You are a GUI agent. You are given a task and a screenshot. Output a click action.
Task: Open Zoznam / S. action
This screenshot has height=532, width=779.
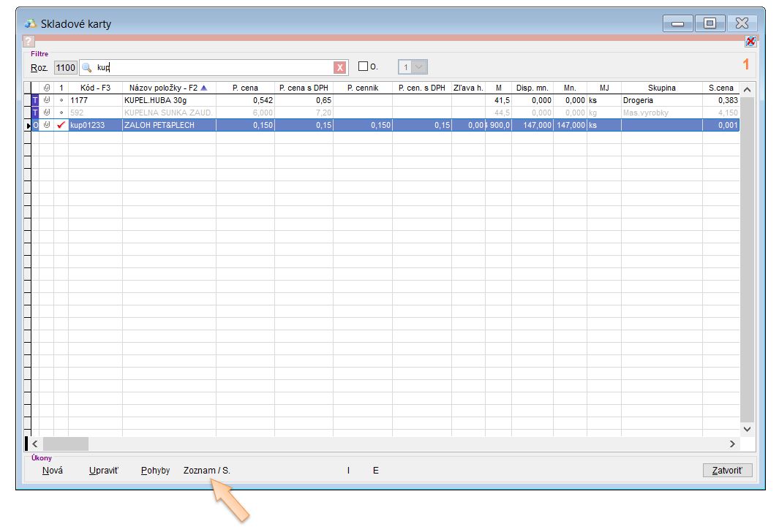pos(207,471)
